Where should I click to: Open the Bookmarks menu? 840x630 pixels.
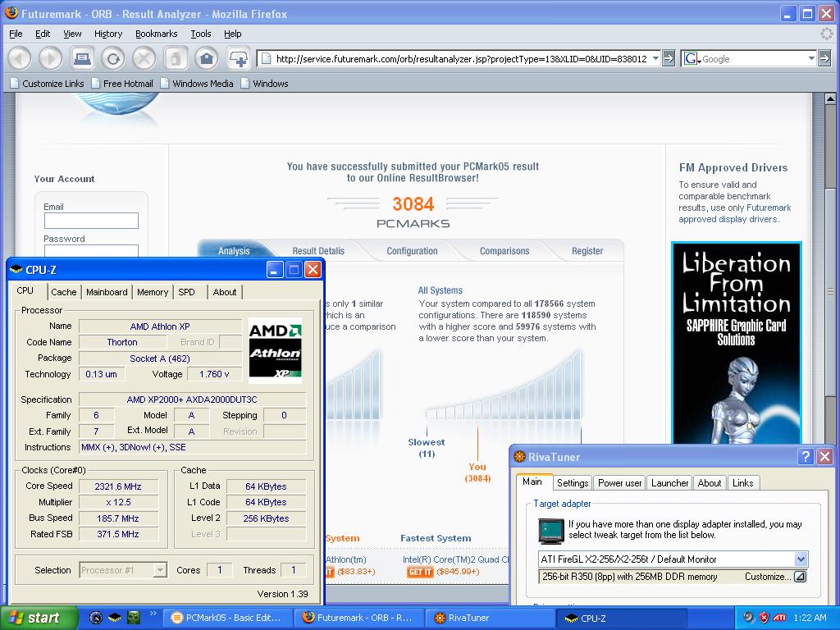point(157,34)
